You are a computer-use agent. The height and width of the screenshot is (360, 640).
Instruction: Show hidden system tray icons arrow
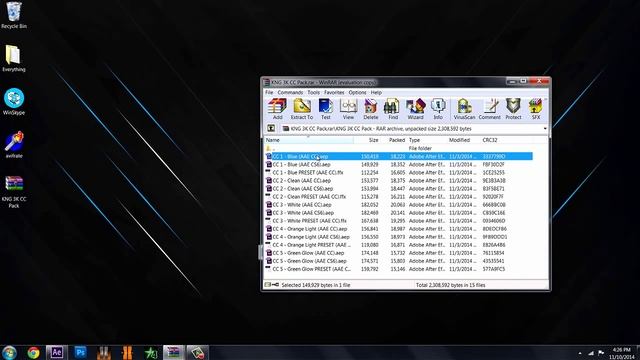click(x=580, y=353)
